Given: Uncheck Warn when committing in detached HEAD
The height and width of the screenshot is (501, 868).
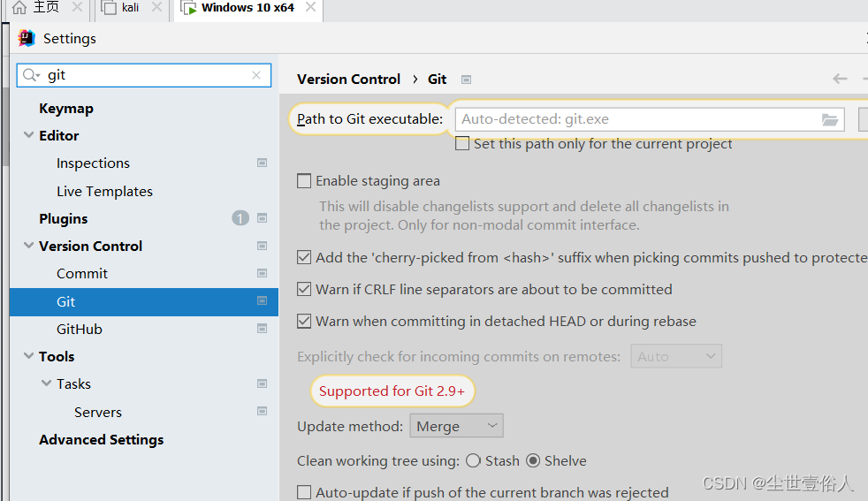Looking at the screenshot, I should click(304, 321).
